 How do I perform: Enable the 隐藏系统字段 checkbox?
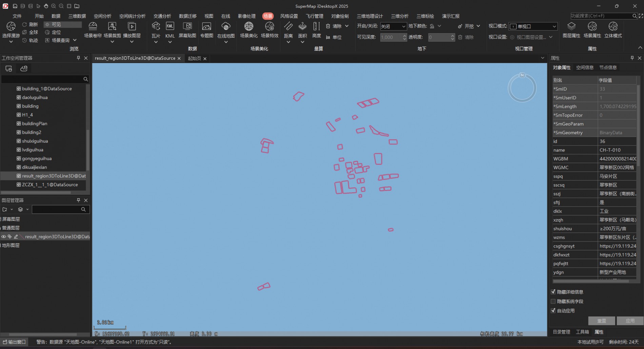[x=554, y=301]
